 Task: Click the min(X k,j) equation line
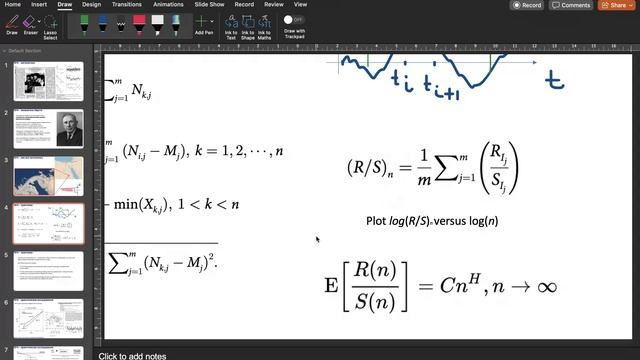172,204
